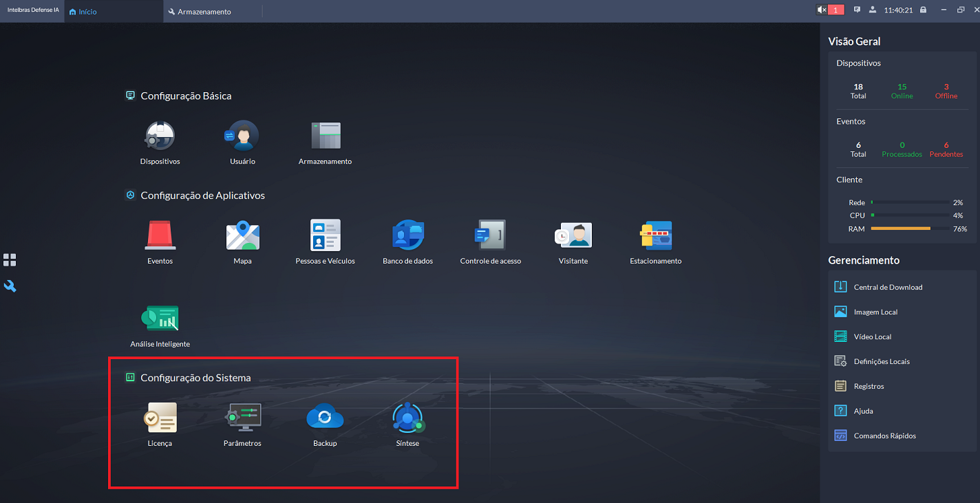This screenshot has height=503, width=980.
Task: Click the RAM usage bar at 76%
Action: pyautogui.click(x=910, y=228)
